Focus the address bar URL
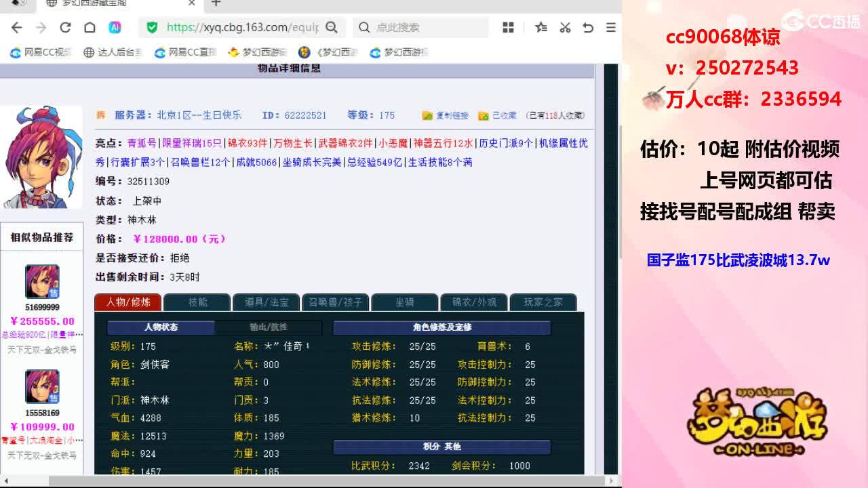 (x=242, y=27)
